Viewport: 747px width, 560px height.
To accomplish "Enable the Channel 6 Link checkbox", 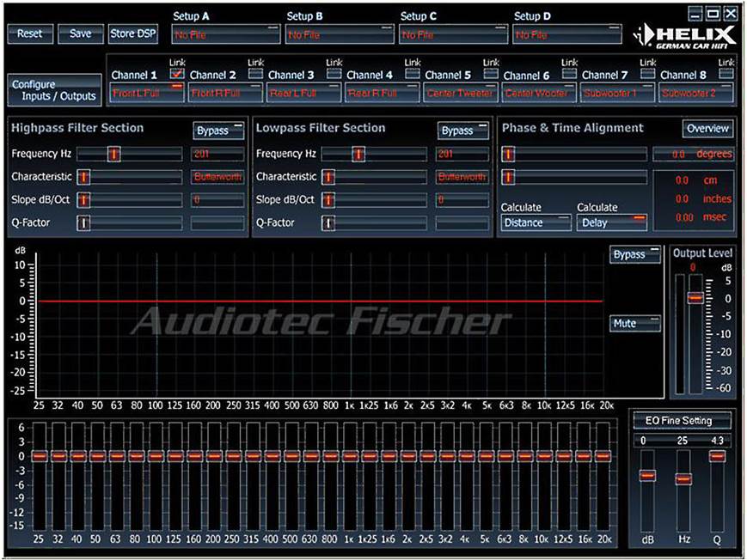I will (569, 74).
